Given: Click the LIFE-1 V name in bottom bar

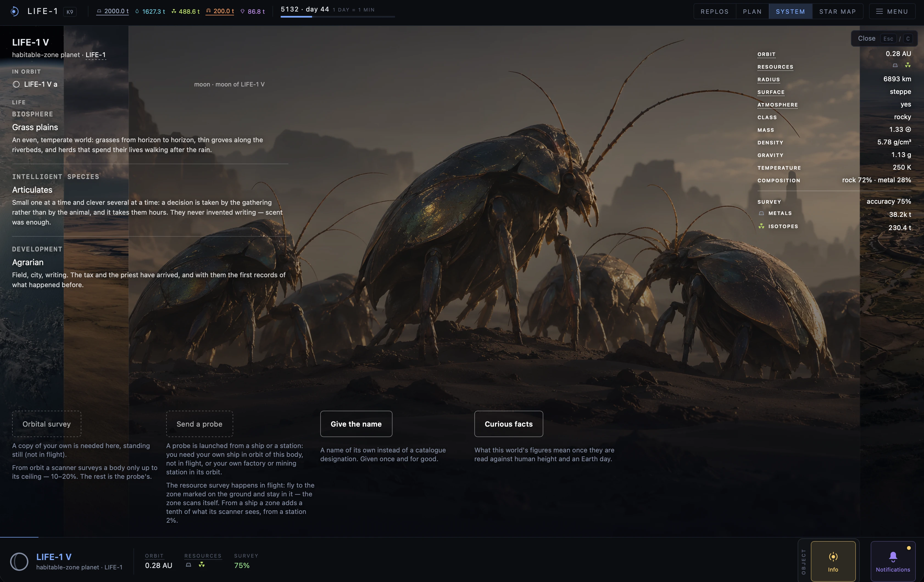Looking at the screenshot, I should coord(54,557).
